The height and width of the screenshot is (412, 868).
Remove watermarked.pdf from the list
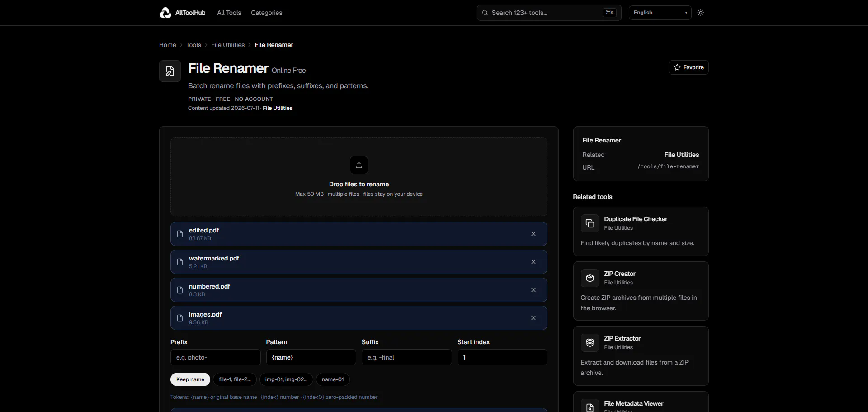click(x=533, y=262)
